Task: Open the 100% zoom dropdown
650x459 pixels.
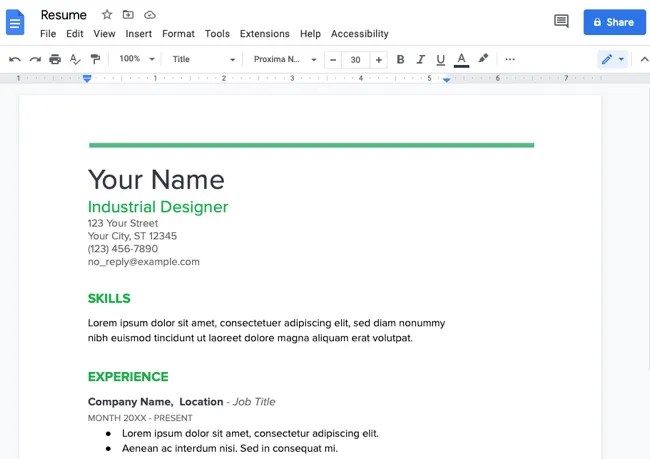Action: [x=137, y=59]
